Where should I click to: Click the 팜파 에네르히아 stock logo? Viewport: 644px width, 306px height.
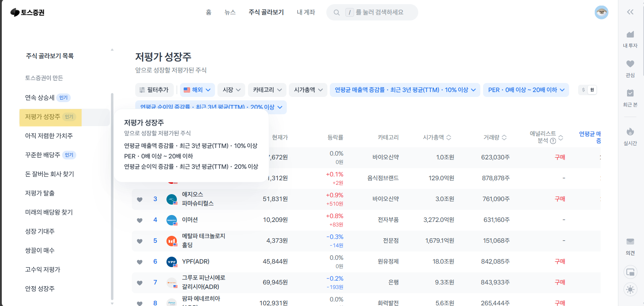click(172, 303)
